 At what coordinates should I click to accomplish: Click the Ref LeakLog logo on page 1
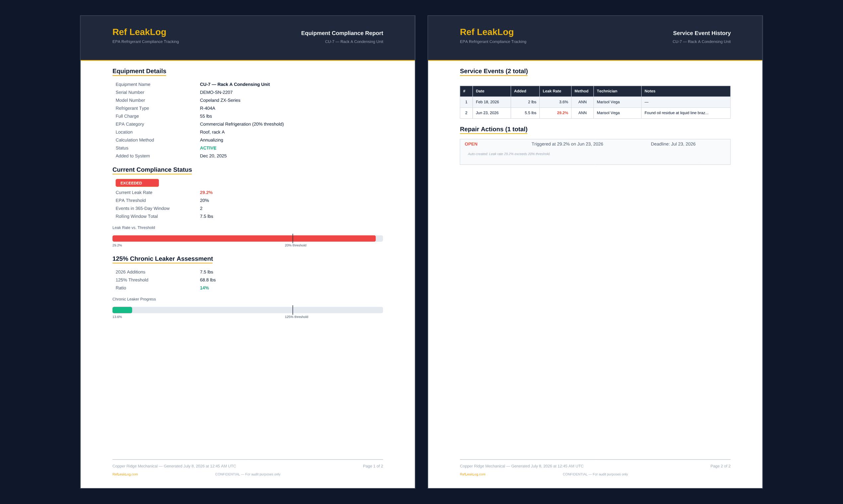[139, 32]
